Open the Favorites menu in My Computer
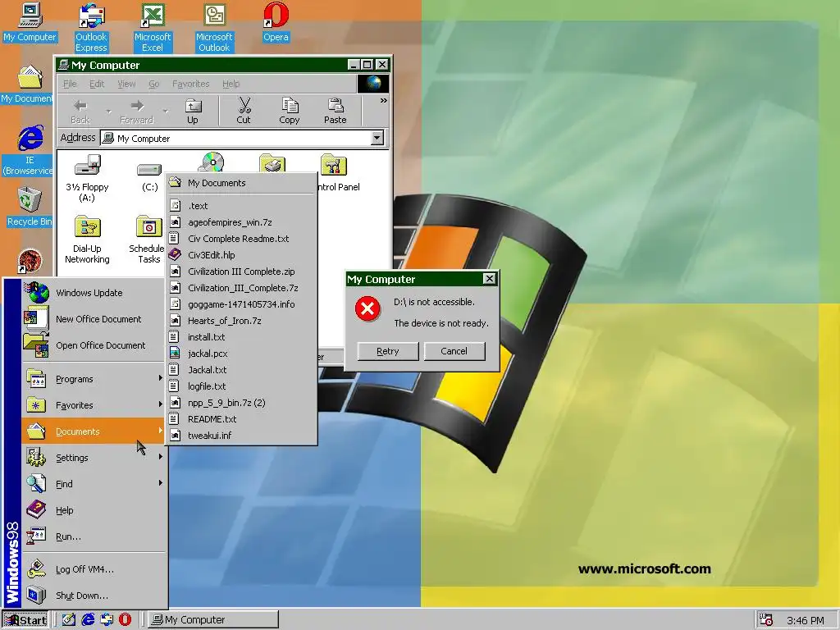 pyautogui.click(x=190, y=84)
